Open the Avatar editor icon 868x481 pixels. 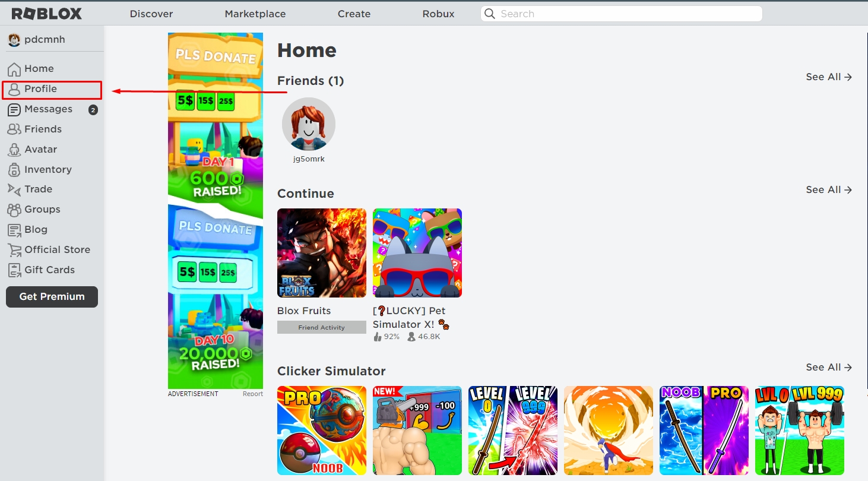[14, 150]
